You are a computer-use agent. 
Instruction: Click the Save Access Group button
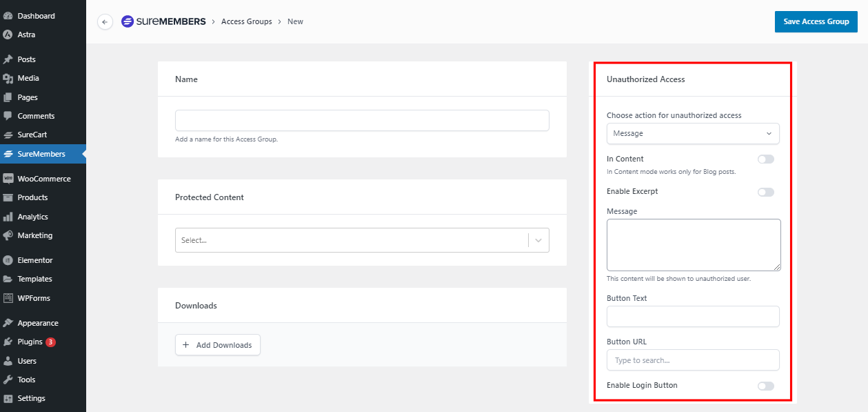point(816,21)
